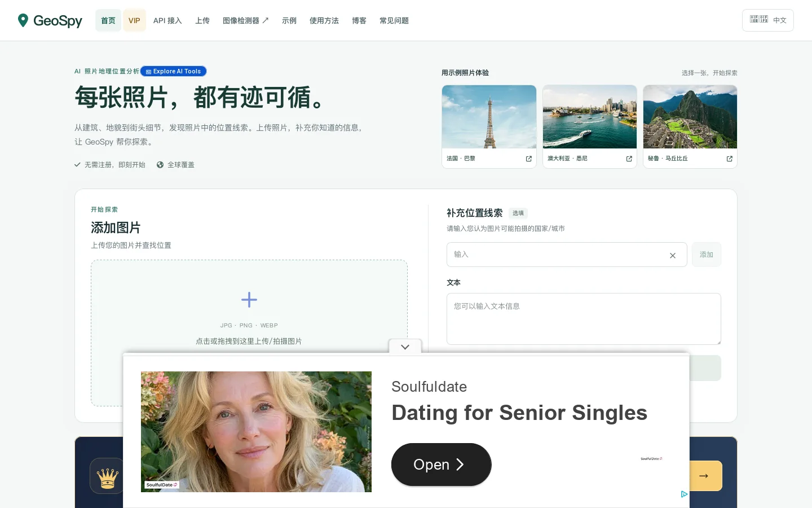Select the Paris Eiffel Tower sample photo
The image size is (812, 508).
pos(489,117)
